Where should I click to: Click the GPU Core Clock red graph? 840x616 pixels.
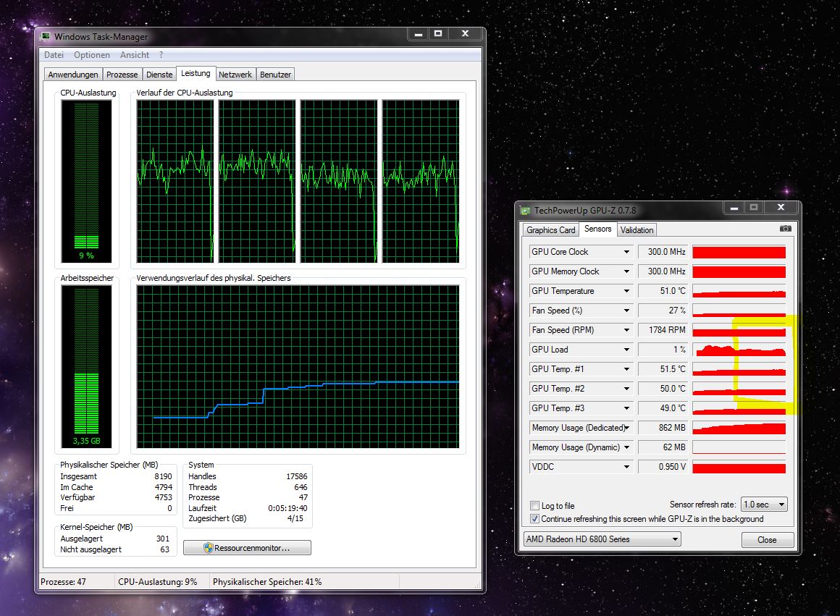739,252
